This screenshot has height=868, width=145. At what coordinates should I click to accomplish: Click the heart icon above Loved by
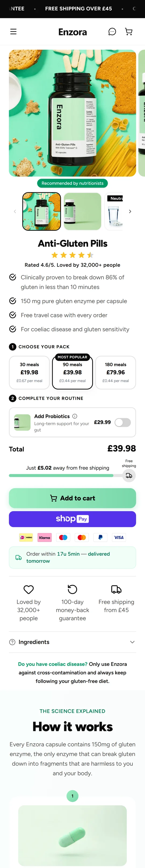point(29,589)
